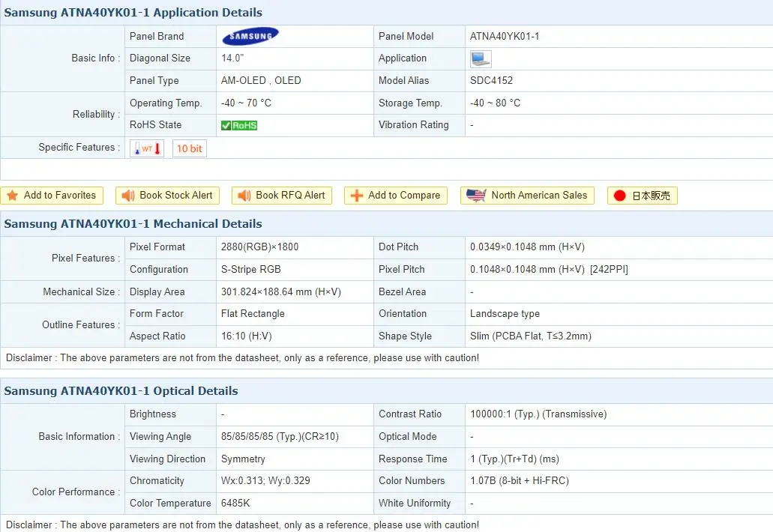Click the chromaticity Wx:0.313; Wy:0.329

tap(265, 481)
